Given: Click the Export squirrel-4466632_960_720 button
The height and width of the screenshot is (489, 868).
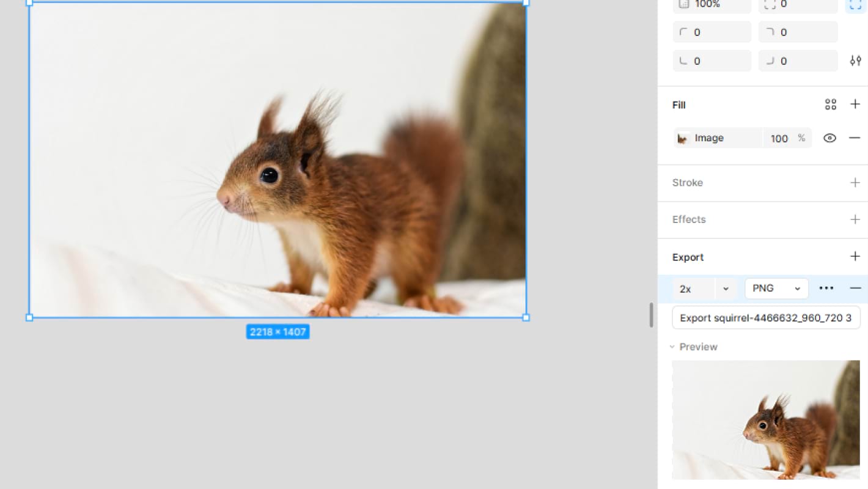Looking at the screenshot, I should coord(766,318).
